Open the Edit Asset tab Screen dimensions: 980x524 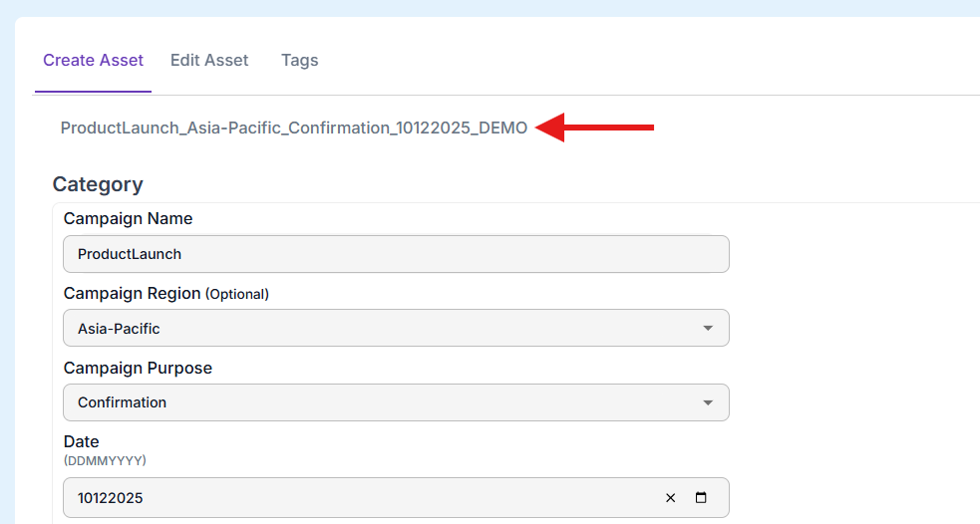point(209,61)
